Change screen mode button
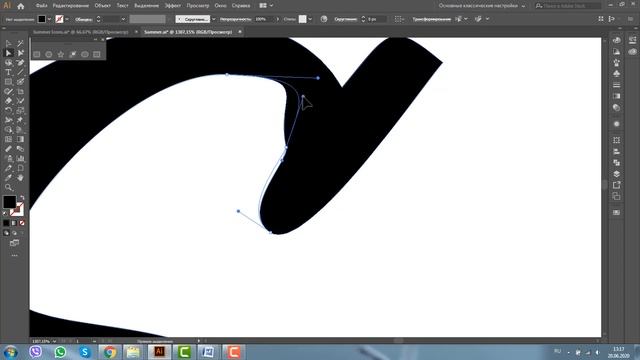This screenshot has height=360, width=640. point(15,243)
